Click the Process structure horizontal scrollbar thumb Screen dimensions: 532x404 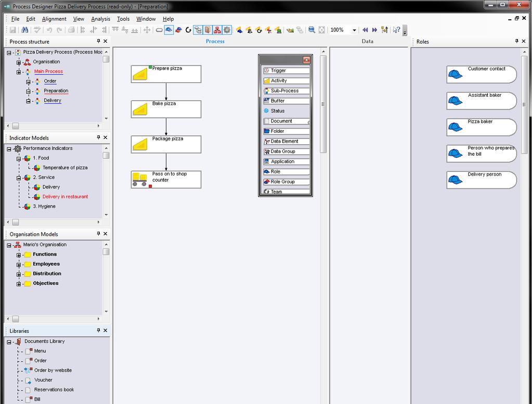pyautogui.click(x=16, y=125)
